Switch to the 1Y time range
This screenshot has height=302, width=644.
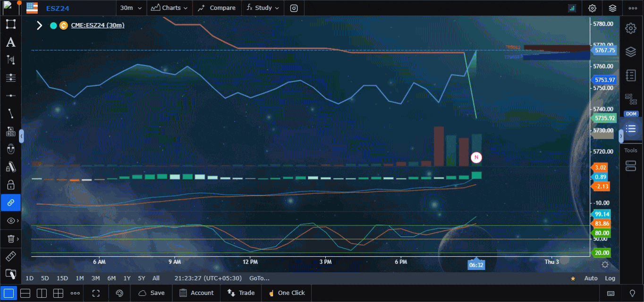coord(127,278)
